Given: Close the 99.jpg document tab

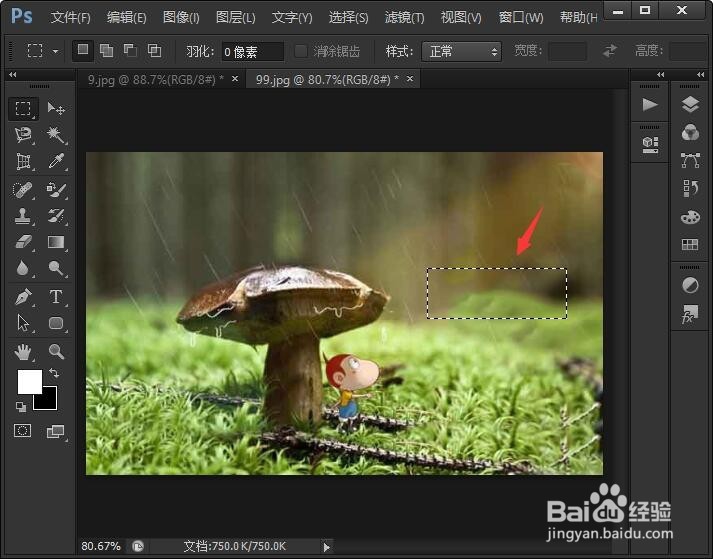Looking at the screenshot, I should (410, 79).
